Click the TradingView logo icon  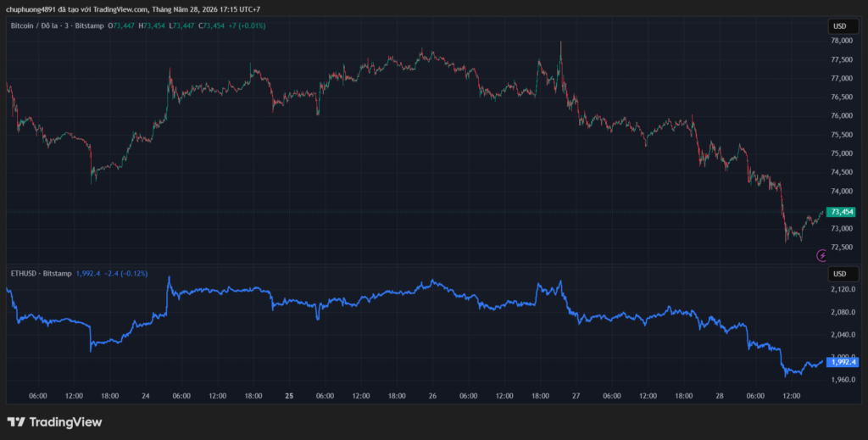(x=16, y=422)
